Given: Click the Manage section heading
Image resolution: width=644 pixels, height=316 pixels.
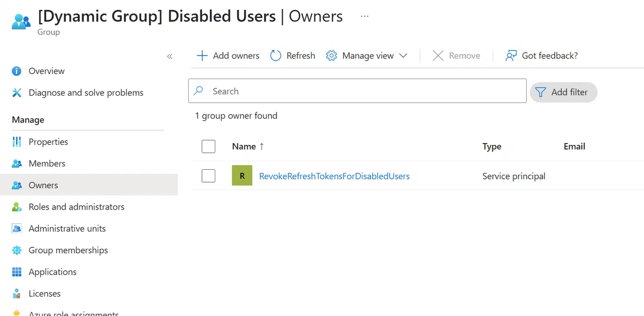Looking at the screenshot, I should point(28,120).
